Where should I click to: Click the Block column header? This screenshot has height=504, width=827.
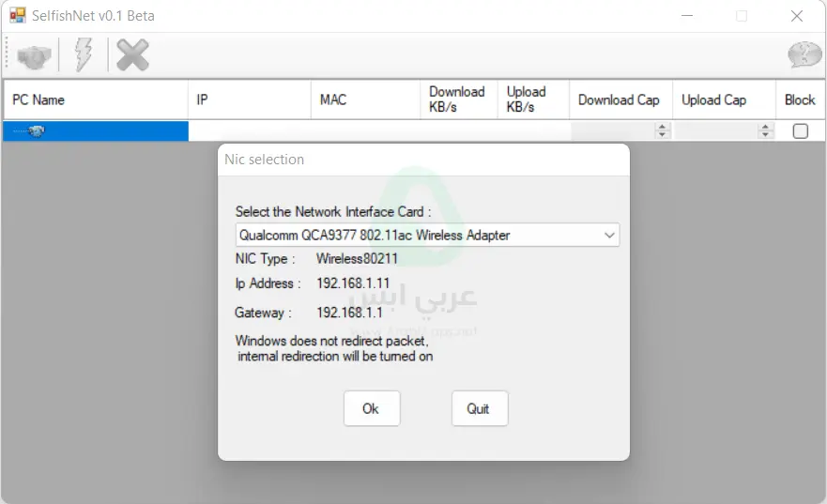click(800, 99)
